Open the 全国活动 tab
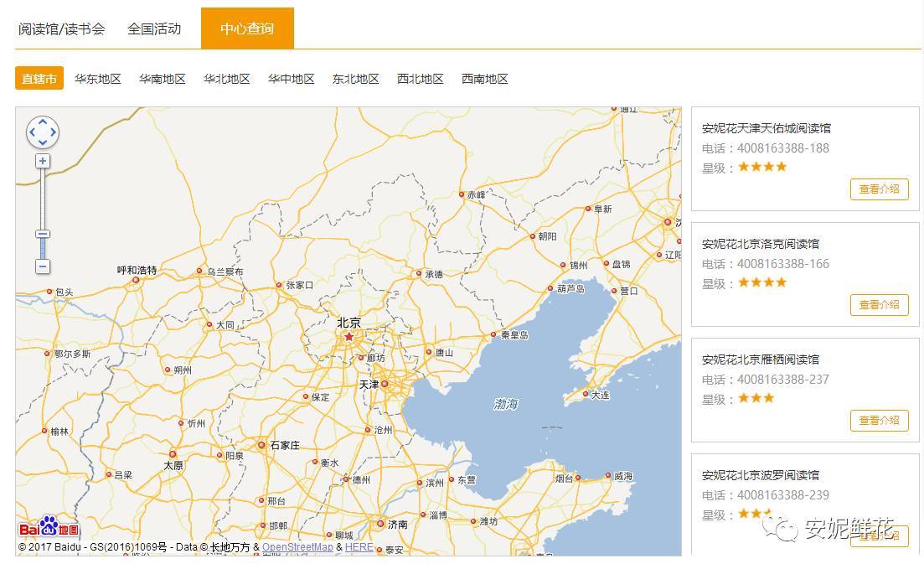 click(154, 28)
